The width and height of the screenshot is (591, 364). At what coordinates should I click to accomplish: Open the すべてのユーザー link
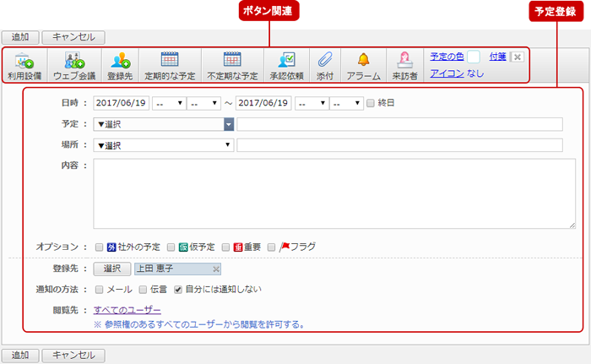pos(127,310)
